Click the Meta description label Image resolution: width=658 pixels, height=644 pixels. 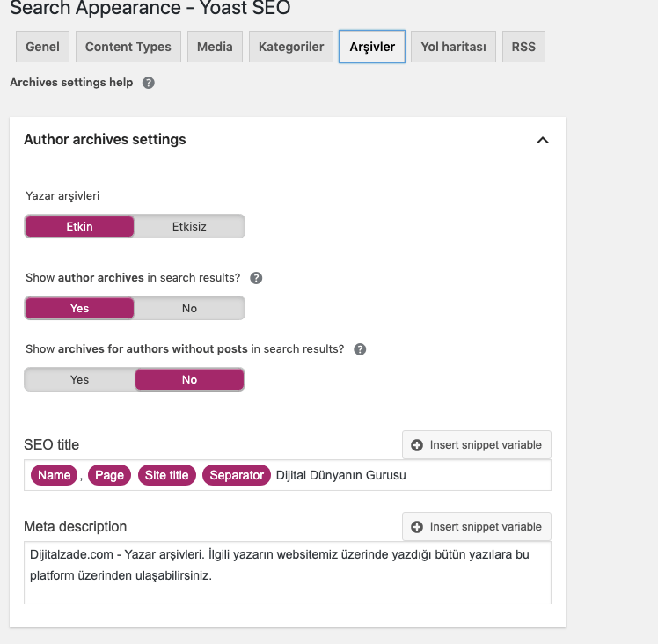point(75,526)
